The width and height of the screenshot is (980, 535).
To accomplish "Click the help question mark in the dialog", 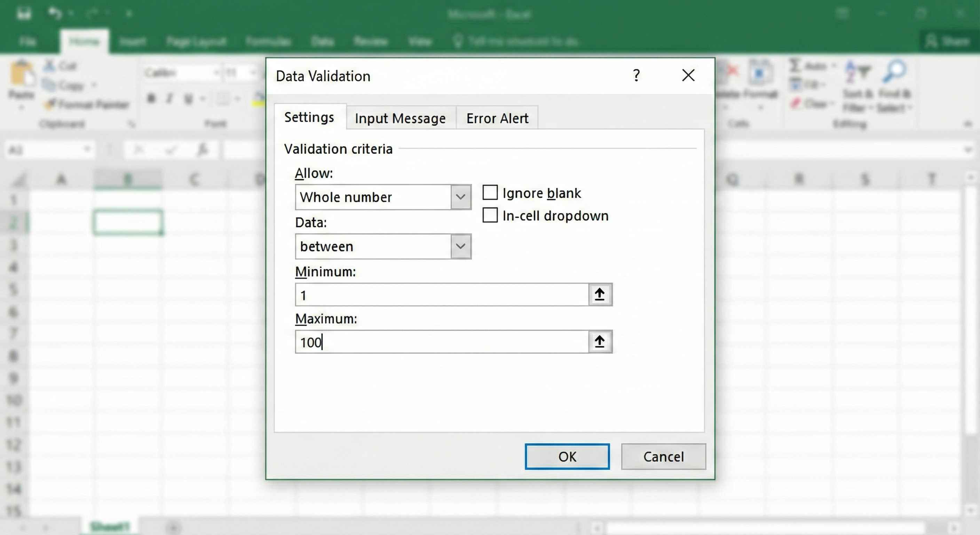I will click(x=637, y=75).
